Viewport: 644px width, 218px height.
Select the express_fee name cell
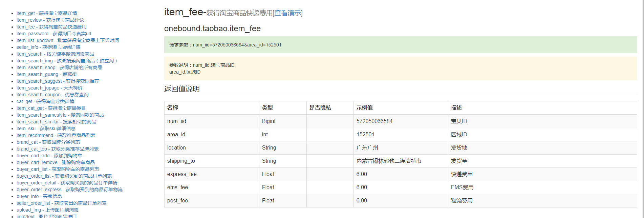point(212,174)
